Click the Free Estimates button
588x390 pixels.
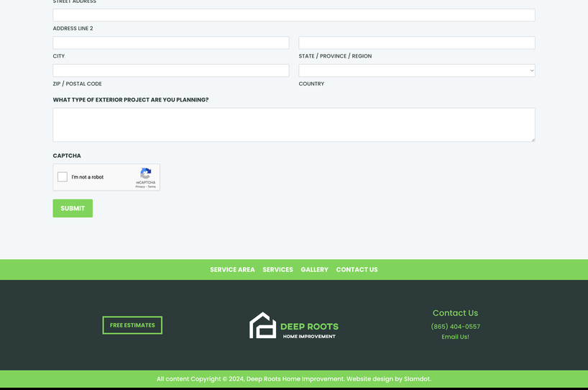click(132, 325)
